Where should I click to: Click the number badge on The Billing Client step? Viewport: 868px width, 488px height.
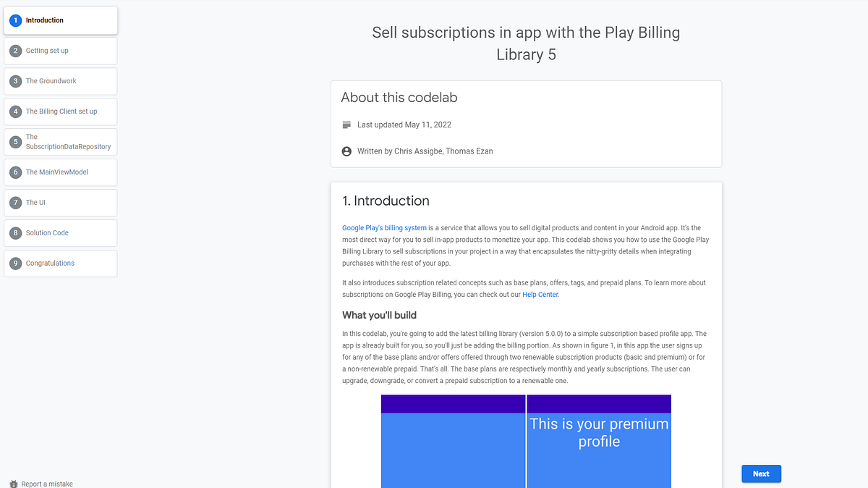tap(16, 111)
